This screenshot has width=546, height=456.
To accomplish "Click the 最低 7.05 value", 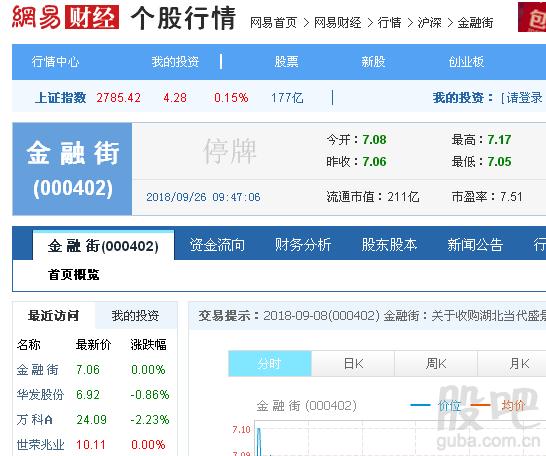I will (x=499, y=162).
